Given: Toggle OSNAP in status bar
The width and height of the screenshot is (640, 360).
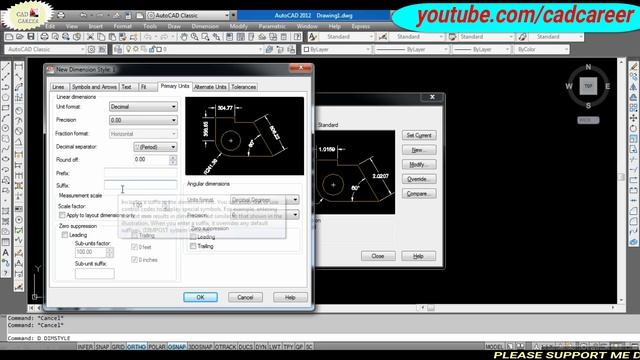Looking at the screenshot, I should 177,347.
